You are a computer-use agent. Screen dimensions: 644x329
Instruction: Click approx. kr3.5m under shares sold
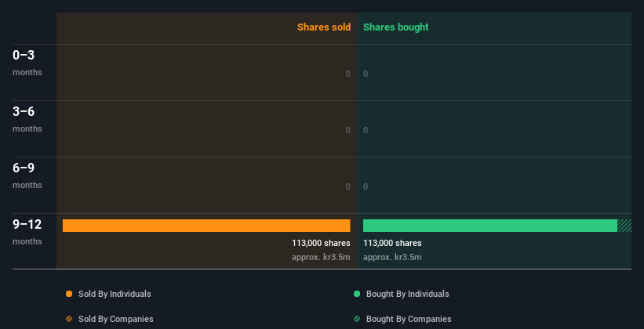(321, 257)
